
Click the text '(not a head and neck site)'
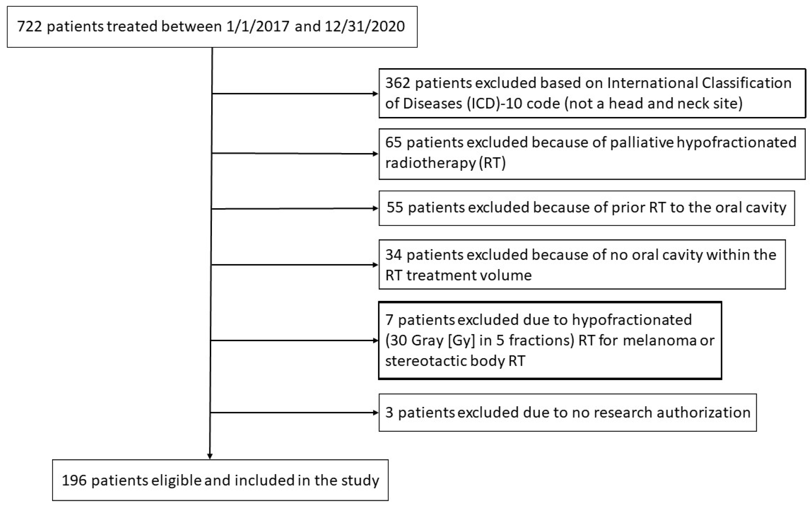coord(654,104)
